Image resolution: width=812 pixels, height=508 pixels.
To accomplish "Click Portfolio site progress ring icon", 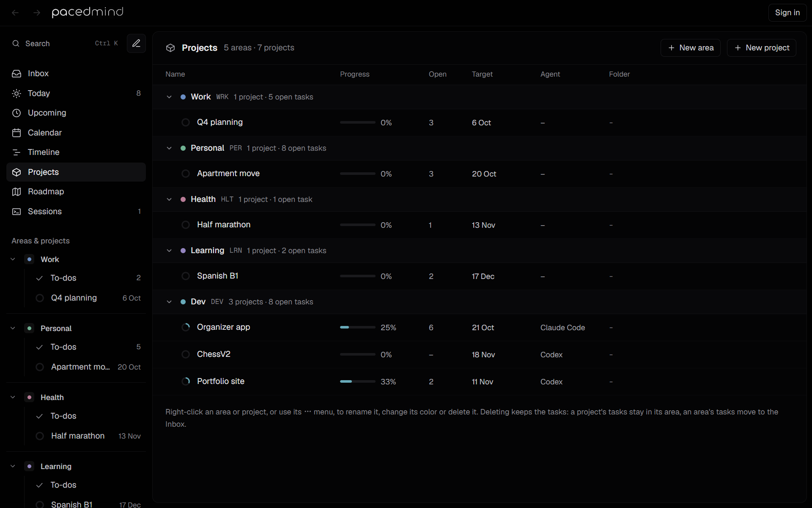I will pos(186,381).
